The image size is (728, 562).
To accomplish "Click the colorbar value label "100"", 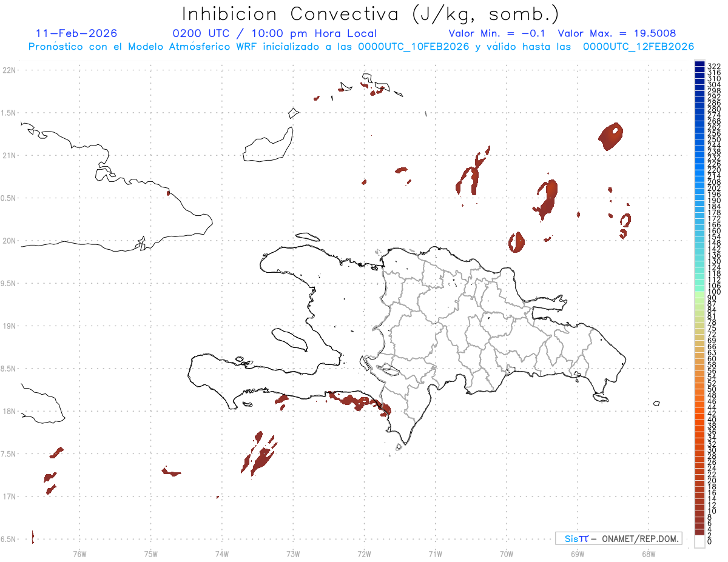I will (714, 292).
